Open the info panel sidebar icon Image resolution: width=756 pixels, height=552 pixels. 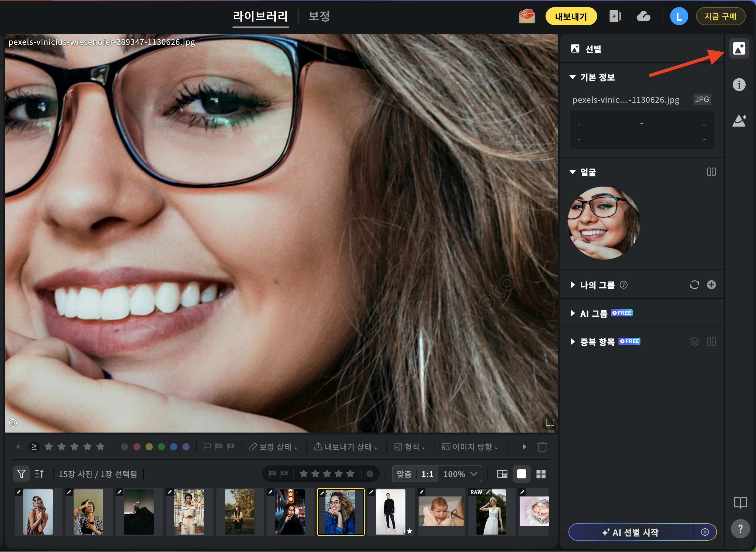(x=739, y=85)
